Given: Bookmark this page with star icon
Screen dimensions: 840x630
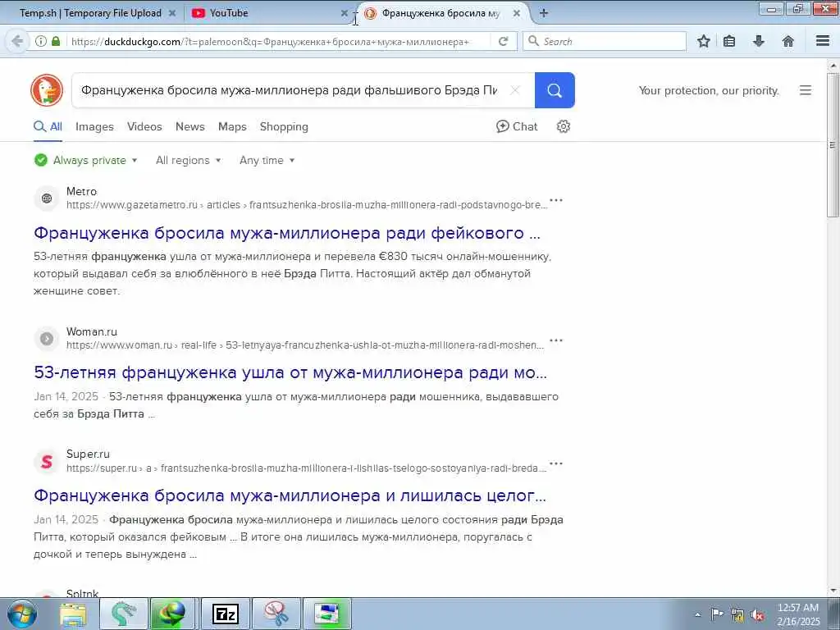Looking at the screenshot, I should (703, 41).
